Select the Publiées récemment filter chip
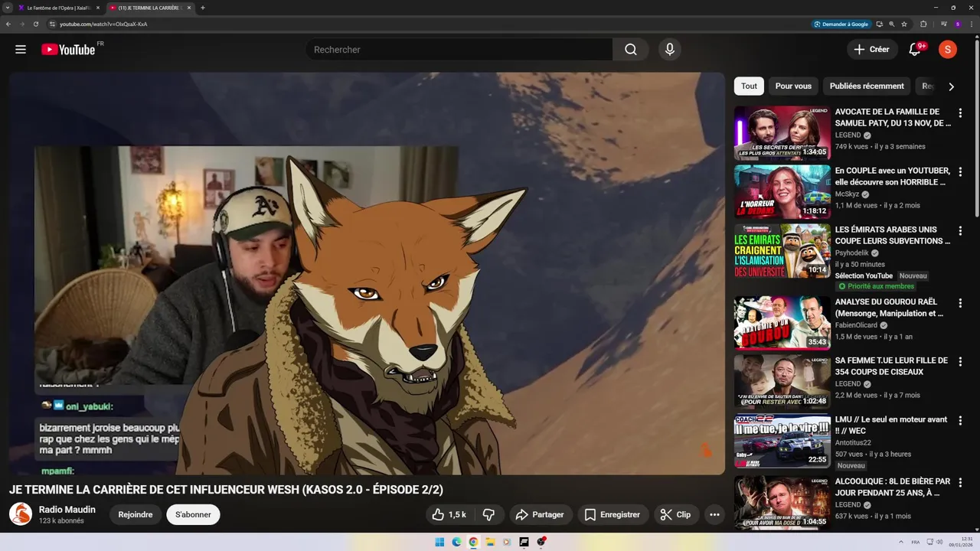 click(867, 86)
